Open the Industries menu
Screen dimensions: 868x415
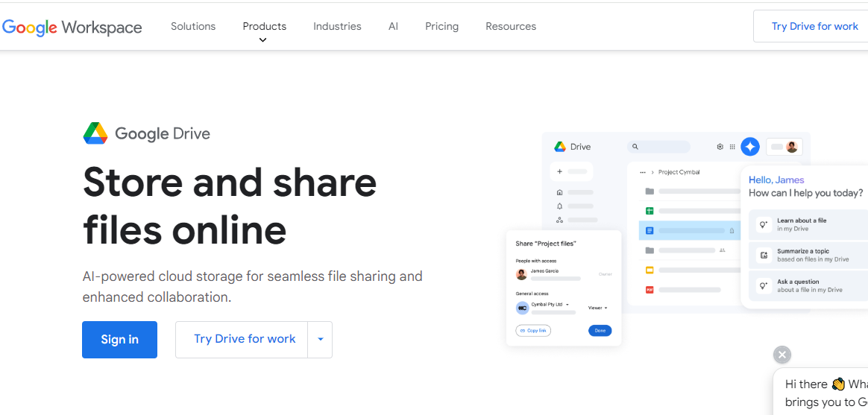(337, 26)
